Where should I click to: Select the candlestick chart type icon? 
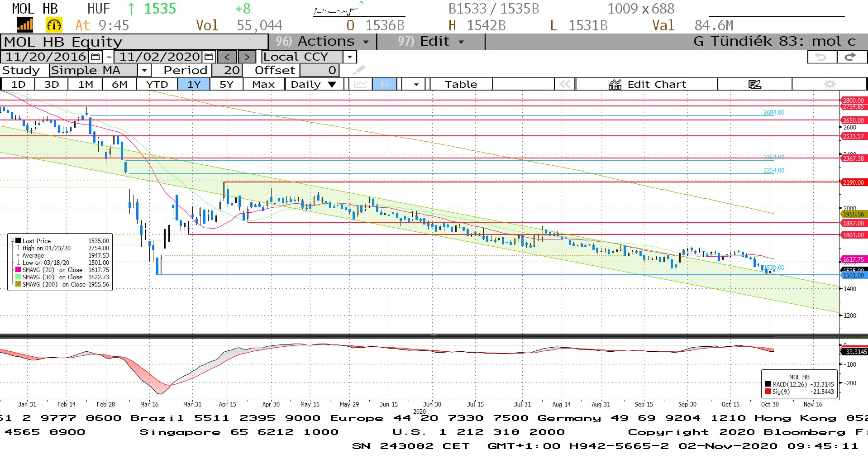pos(384,84)
